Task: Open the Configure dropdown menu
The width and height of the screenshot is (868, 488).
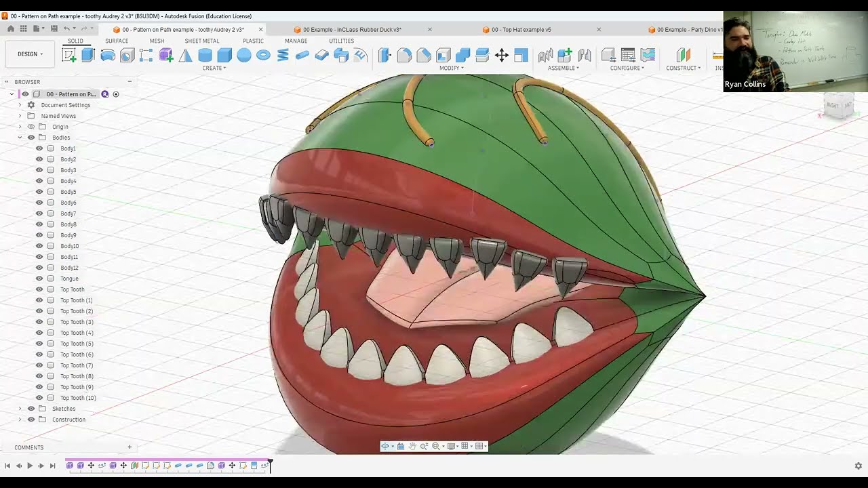Action: [x=628, y=68]
